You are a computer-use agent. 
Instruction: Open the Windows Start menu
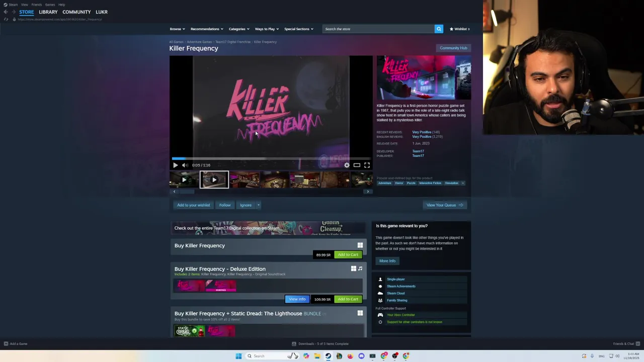click(238, 356)
